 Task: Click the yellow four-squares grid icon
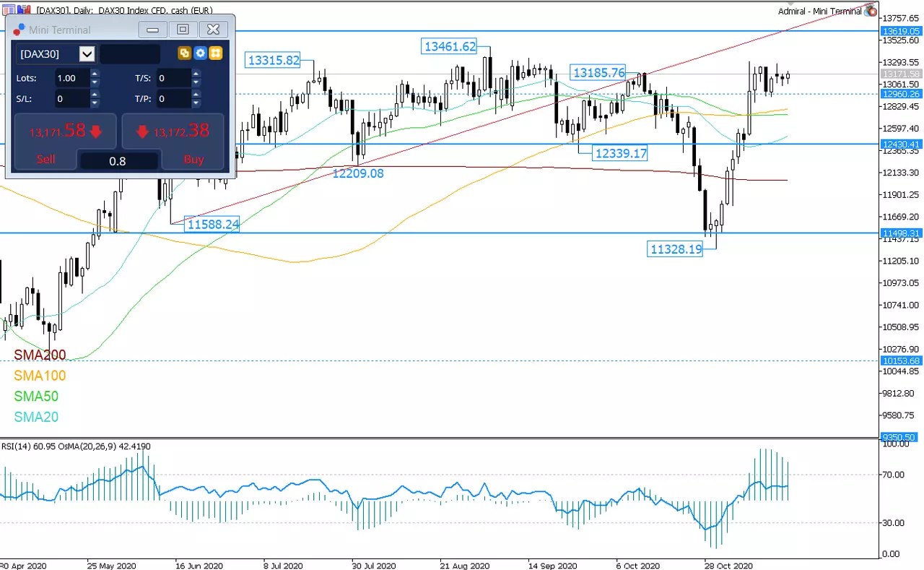click(x=216, y=53)
